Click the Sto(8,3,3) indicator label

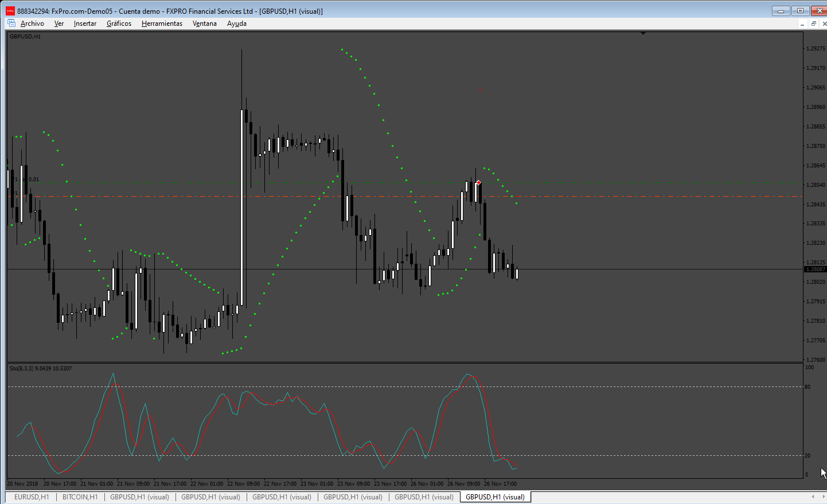[x=41, y=368]
